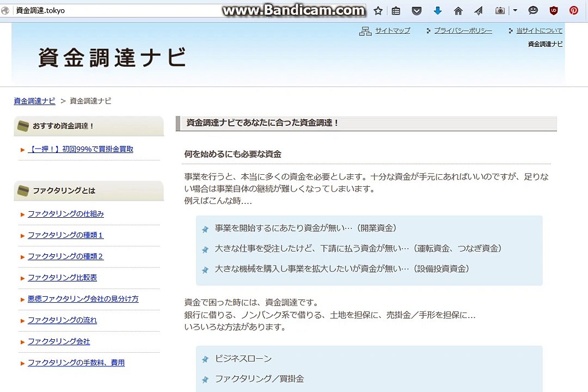Click the browser home icon

click(458, 11)
